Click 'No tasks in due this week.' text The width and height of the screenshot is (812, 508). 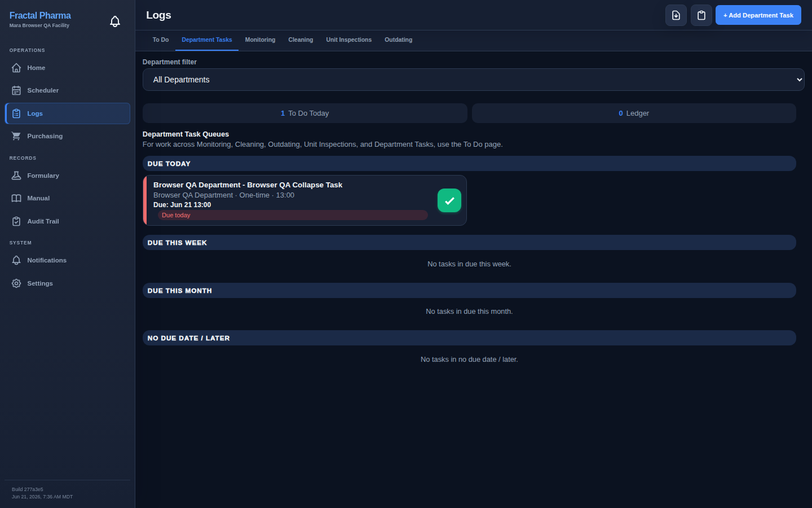[469, 264]
